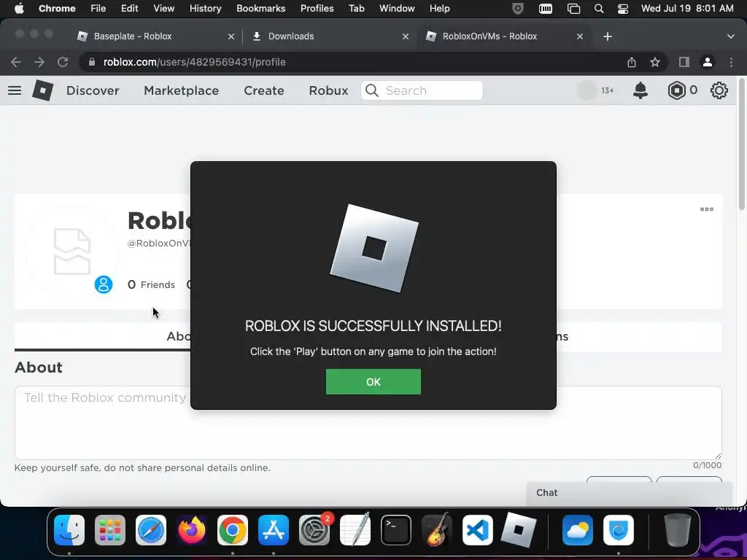The width and height of the screenshot is (747, 560).
Task: Click the 0 Friends link
Action: [152, 285]
